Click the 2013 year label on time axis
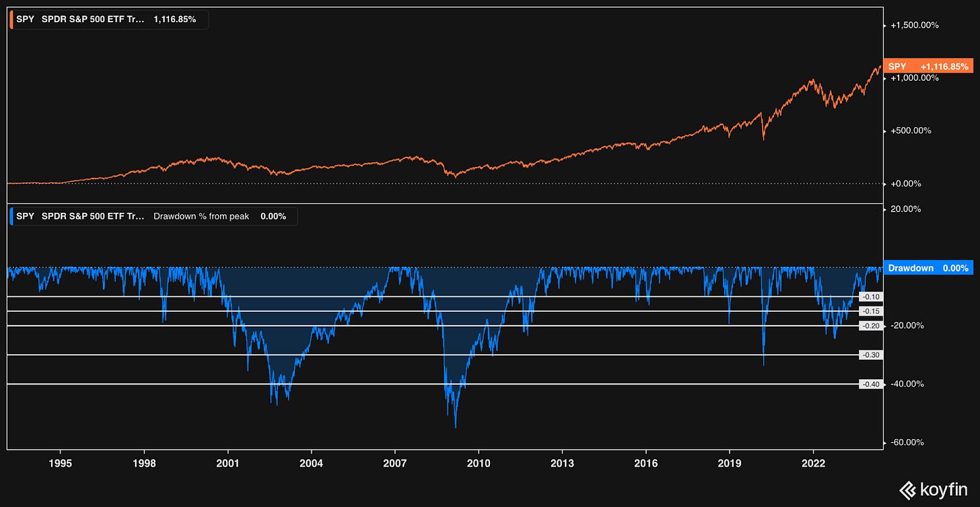 562,463
